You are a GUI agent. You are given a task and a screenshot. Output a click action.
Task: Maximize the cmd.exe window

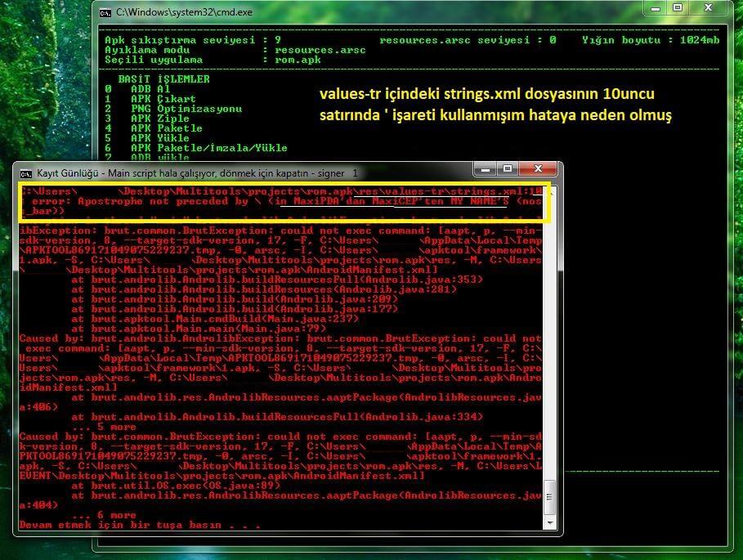point(678,8)
